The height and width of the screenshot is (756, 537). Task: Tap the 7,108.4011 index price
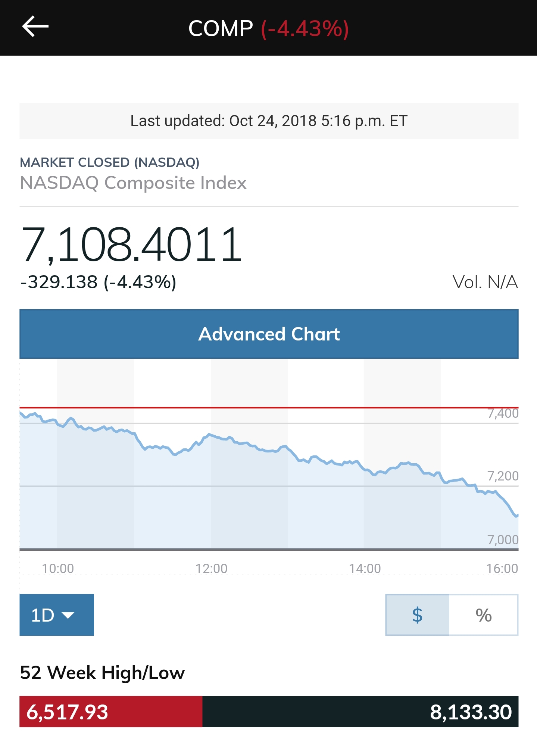[132, 245]
